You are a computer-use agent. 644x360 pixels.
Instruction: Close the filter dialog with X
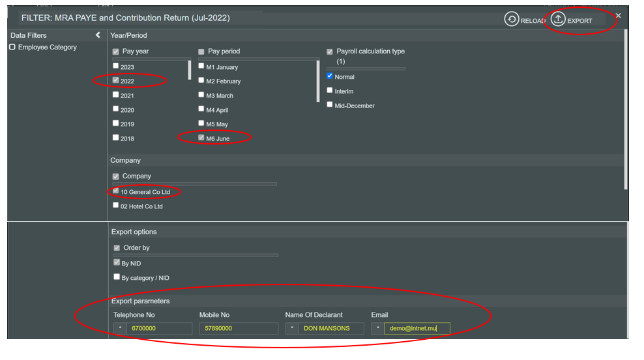coord(618,16)
